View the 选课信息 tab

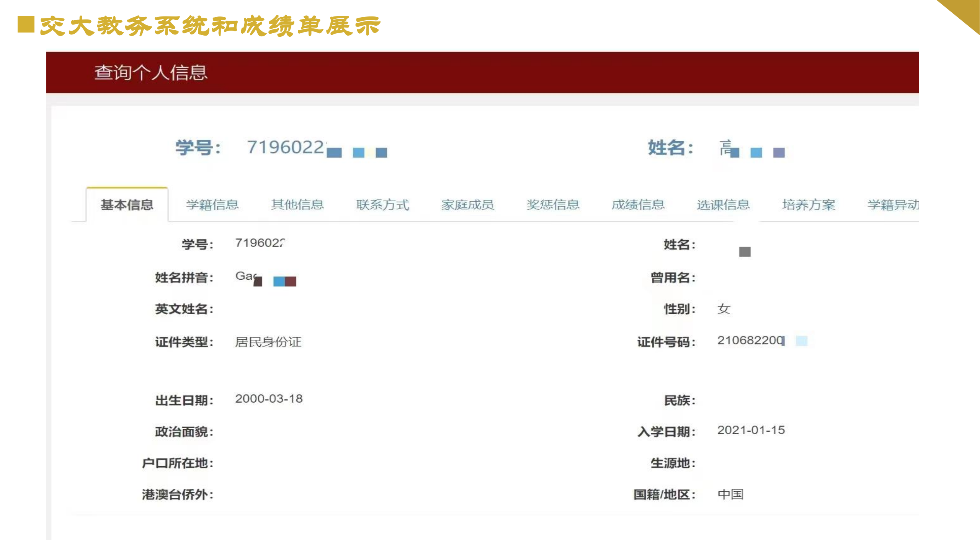tap(724, 205)
